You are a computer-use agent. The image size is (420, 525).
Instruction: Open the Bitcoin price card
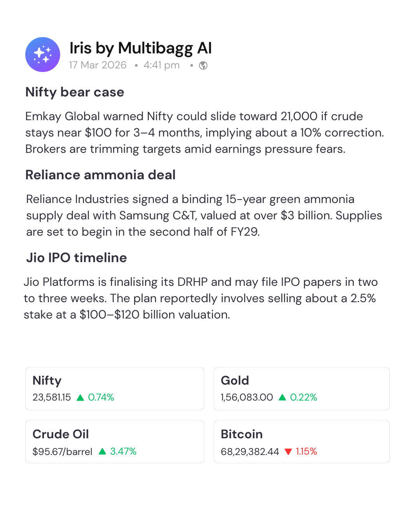[301, 441]
